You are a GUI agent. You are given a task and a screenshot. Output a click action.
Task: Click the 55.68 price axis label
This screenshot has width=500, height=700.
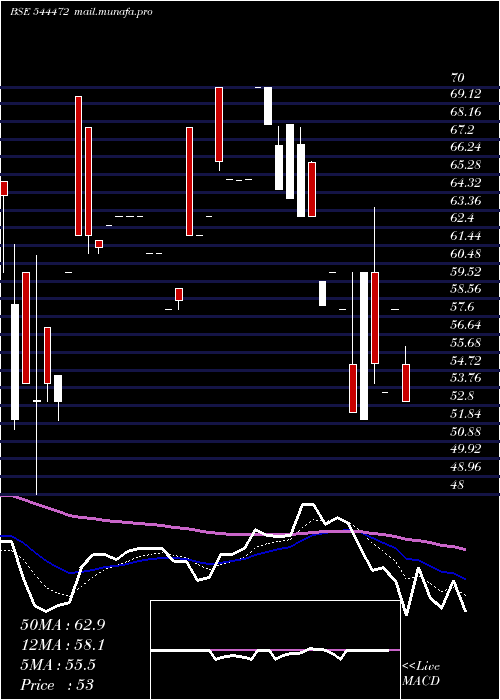(466, 342)
